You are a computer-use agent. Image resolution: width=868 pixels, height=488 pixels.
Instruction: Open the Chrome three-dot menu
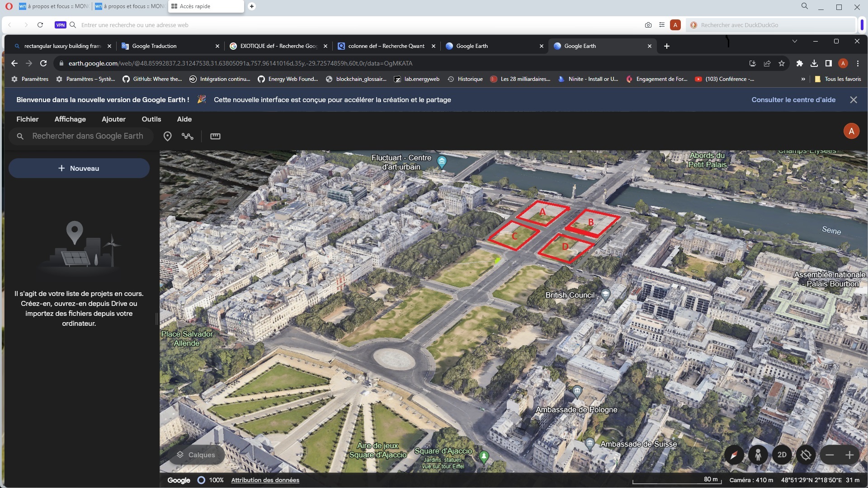pos(858,63)
